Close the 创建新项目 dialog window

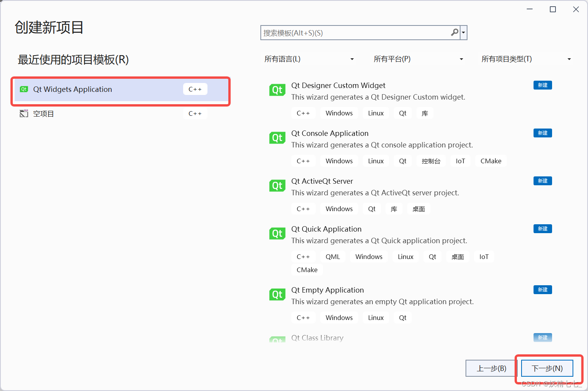[576, 9]
